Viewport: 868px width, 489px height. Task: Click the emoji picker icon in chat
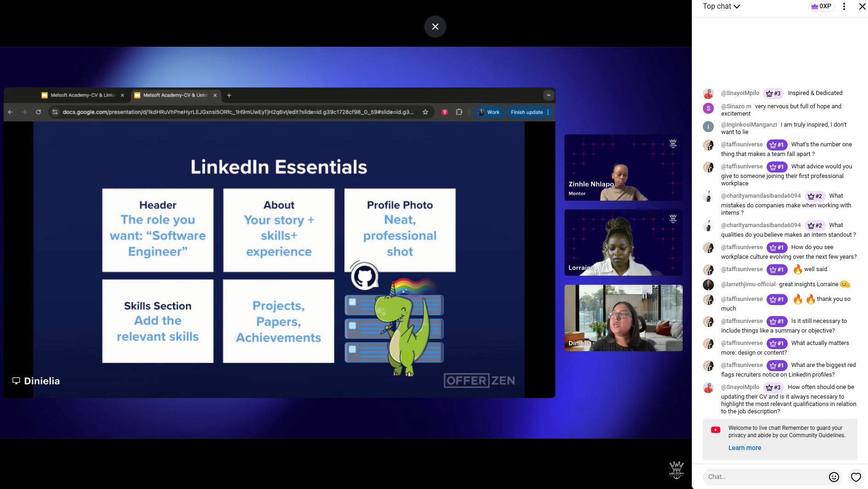click(x=834, y=477)
